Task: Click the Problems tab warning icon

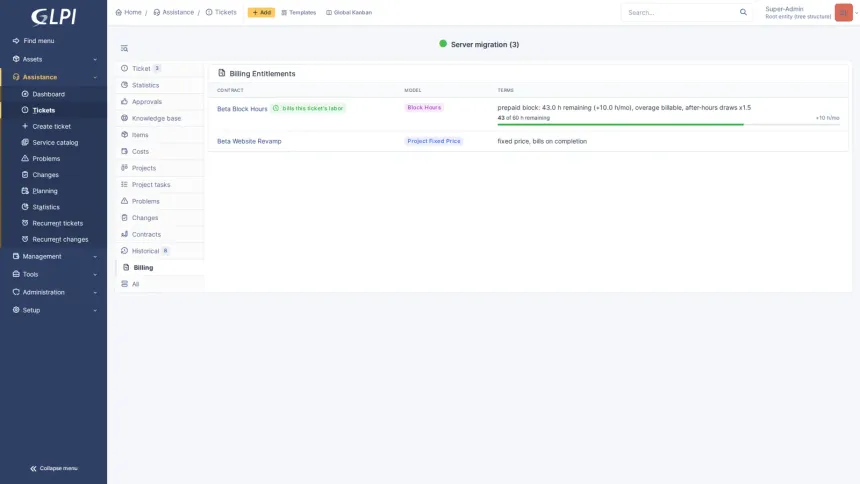Action: coord(125,201)
